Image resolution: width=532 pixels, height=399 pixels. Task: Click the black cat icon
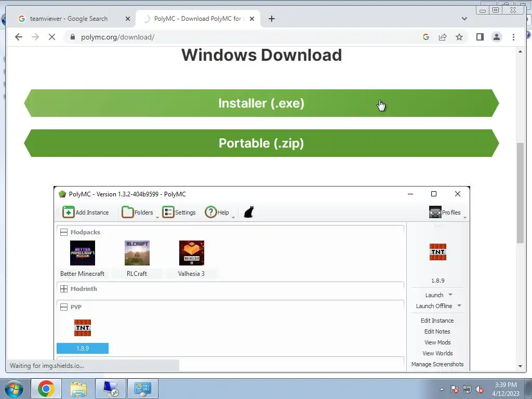[249, 212]
